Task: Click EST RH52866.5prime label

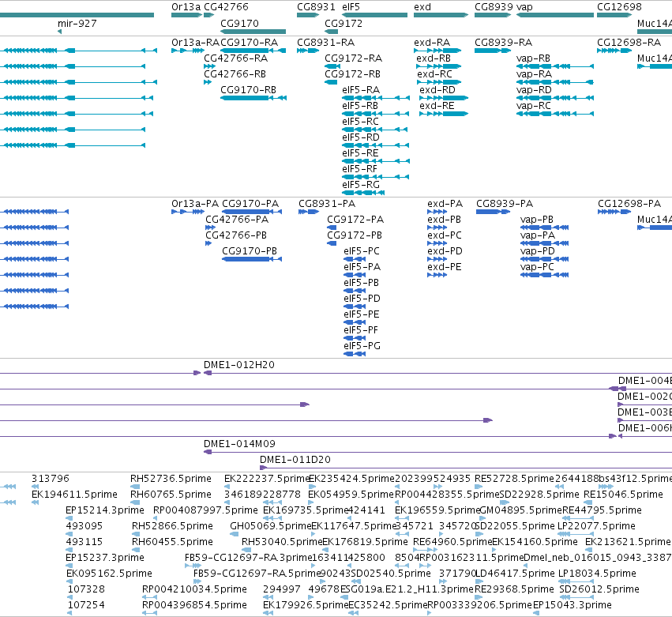Action: click(172, 526)
